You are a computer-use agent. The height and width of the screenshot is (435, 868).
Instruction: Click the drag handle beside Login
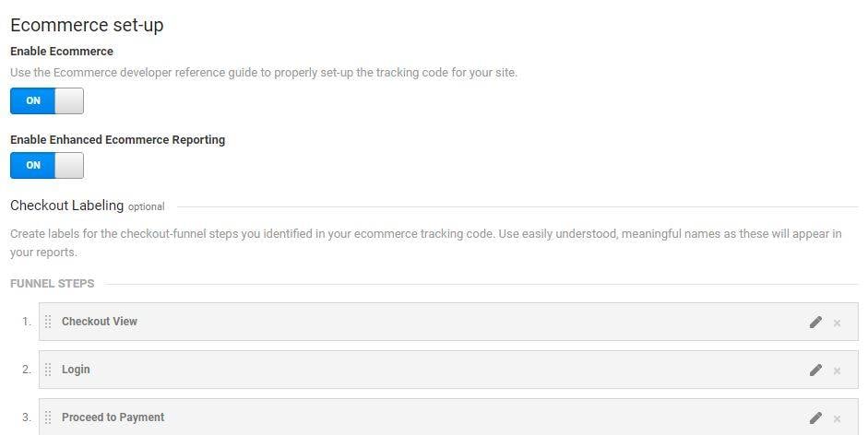pyautogui.click(x=48, y=370)
